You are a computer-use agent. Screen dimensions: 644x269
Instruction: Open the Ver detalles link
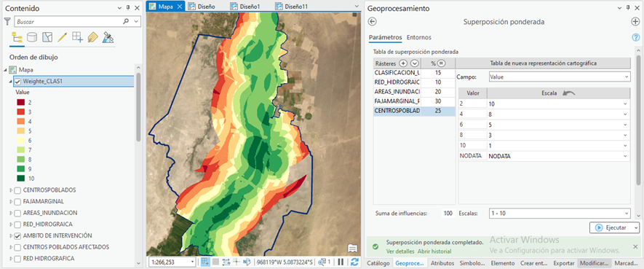click(x=400, y=252)
